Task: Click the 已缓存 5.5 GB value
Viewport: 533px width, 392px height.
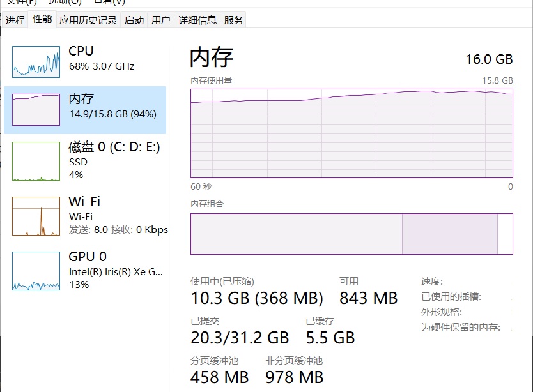Action: coord(330,336)
